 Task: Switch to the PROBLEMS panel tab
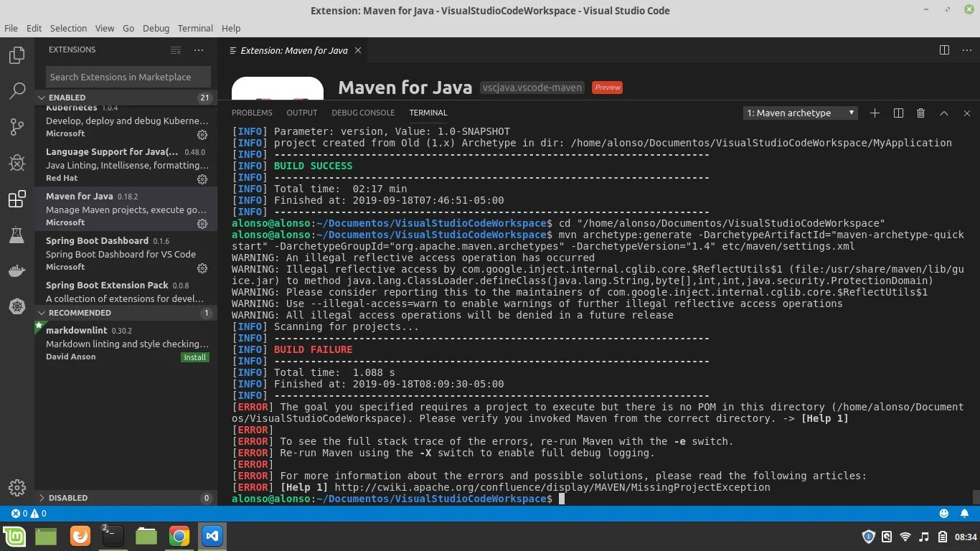[252, 113]
